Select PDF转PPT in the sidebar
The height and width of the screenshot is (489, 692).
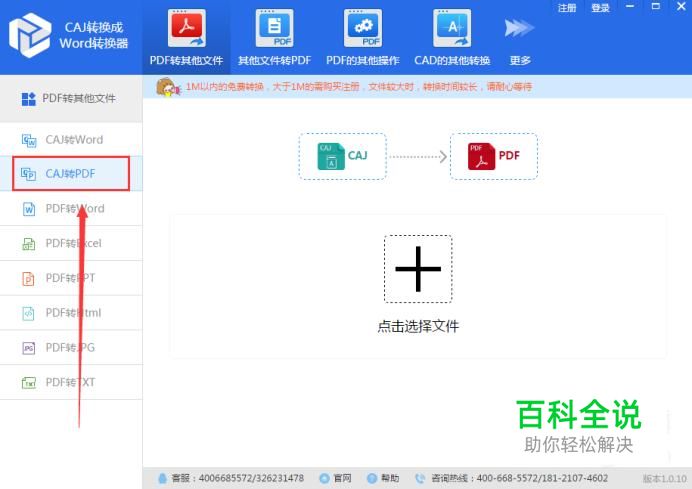pos(71,278)
